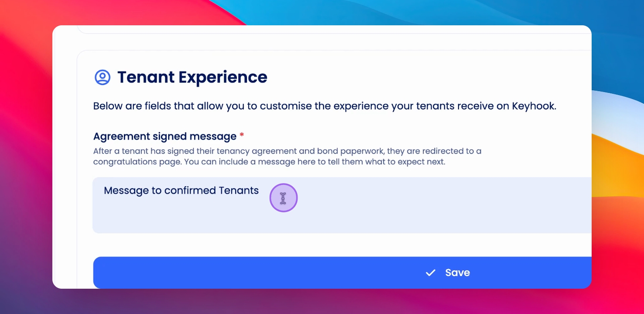Focus the Agreement signed message text area
Image resolution: width=644 pixels, height=314 pixels.
[343, 205]
